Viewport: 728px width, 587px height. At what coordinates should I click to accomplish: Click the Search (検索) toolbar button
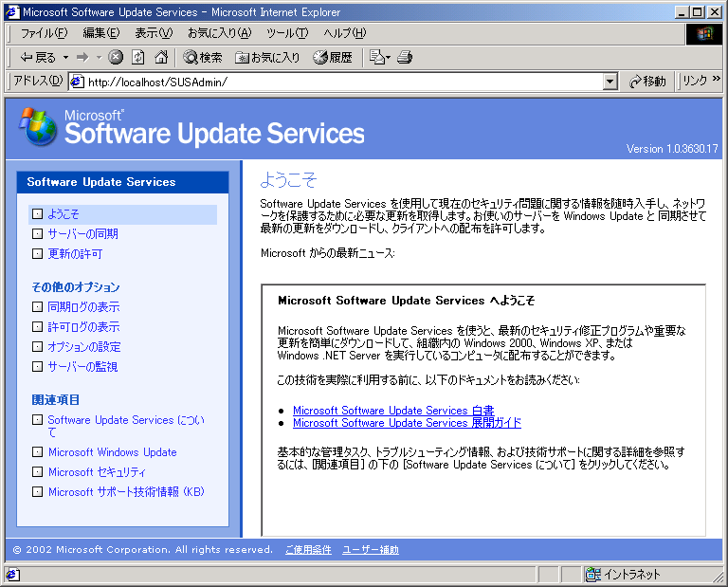203,58
